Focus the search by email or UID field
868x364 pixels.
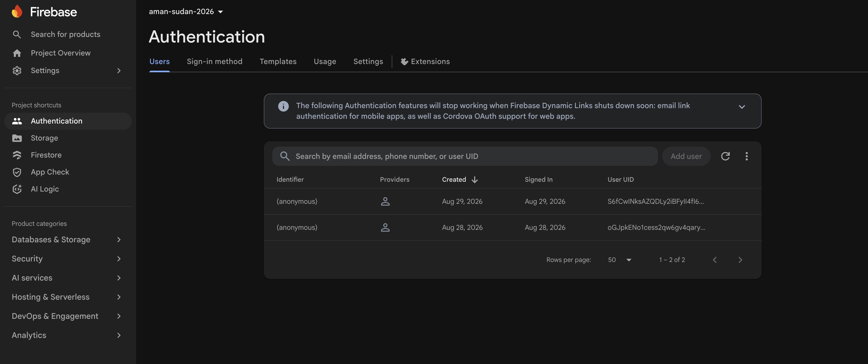[465, 156]
